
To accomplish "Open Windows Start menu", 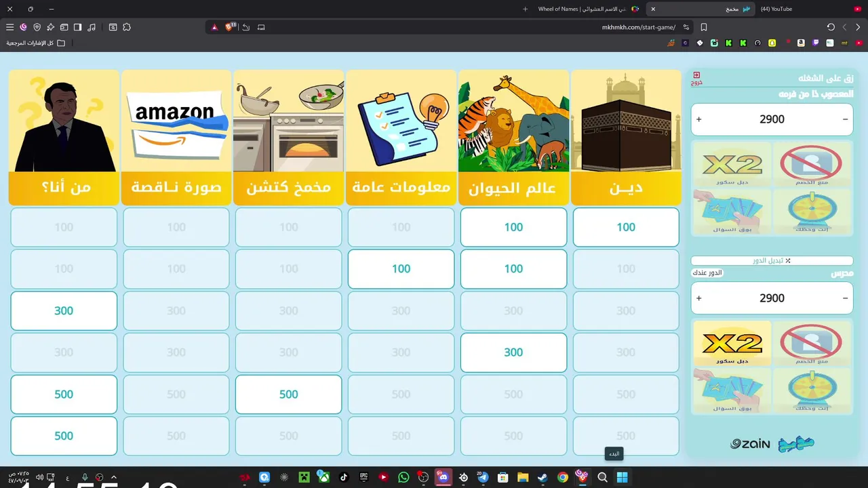I will tap(622, 477).
